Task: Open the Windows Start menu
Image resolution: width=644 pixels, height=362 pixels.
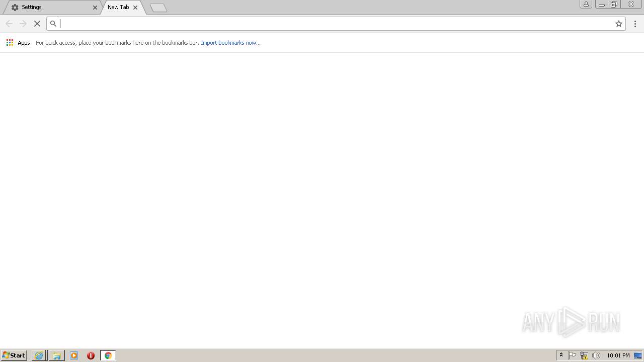Action: (14, 355)
